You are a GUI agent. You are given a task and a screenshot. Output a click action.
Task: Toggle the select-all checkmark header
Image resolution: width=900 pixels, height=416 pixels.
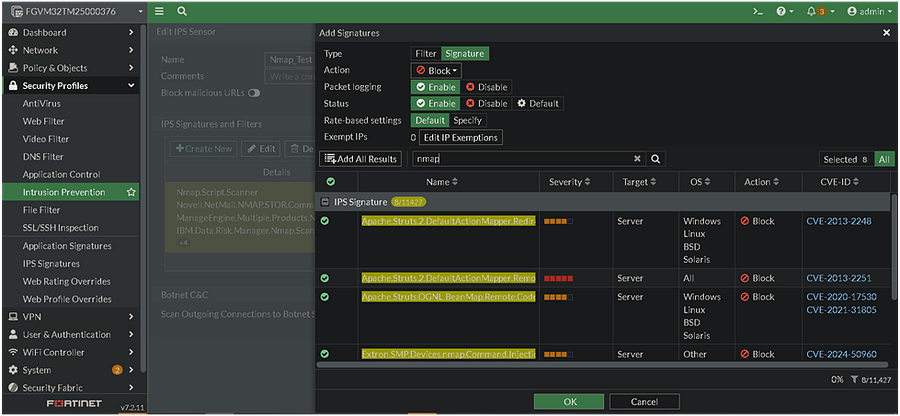pyautogui.click(x=330, y=182)
